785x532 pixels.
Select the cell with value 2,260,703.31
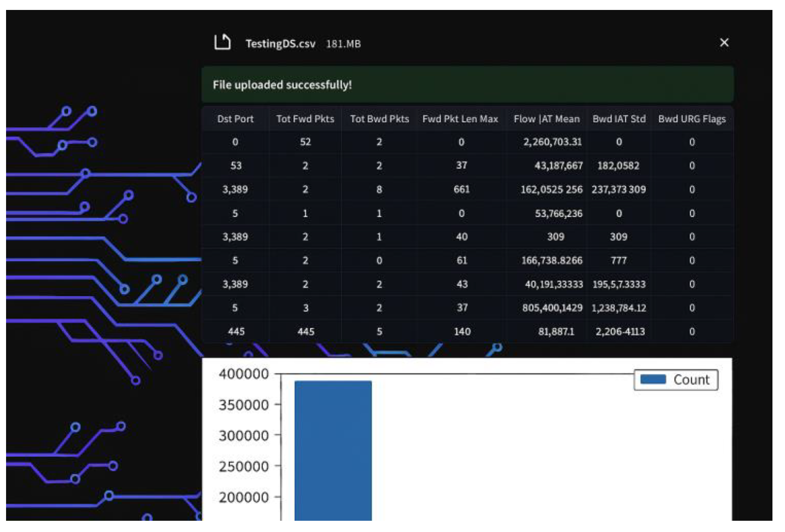pyautogui.click(x=552, y=142)
